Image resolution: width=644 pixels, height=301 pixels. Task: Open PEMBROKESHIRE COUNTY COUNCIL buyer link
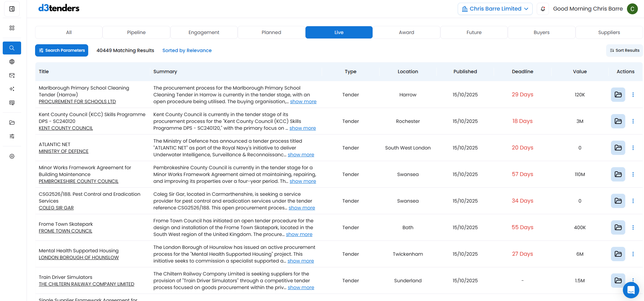tap(79, 181)
